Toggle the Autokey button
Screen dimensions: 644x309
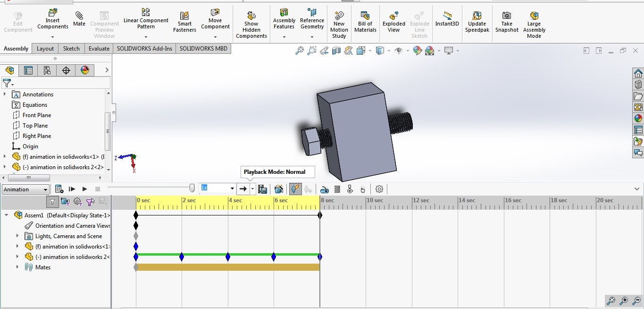pyautogui.click(x=295, y=189)
